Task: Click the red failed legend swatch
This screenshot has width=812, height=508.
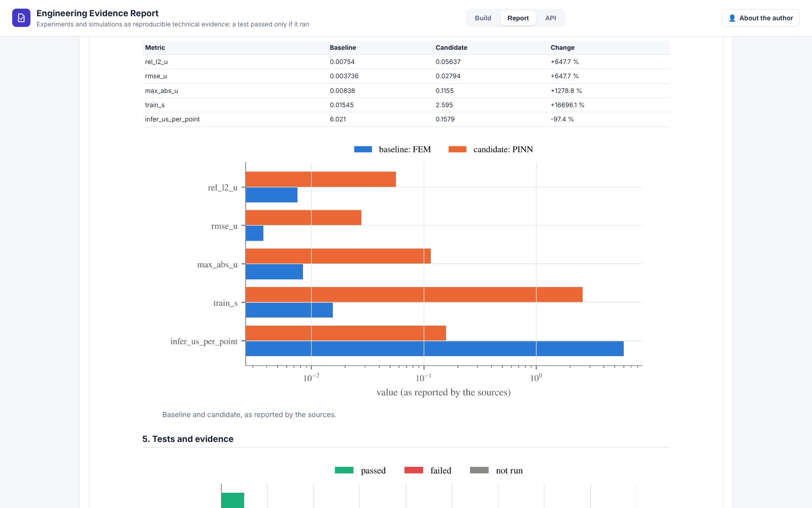Action: tap(414, 470)
